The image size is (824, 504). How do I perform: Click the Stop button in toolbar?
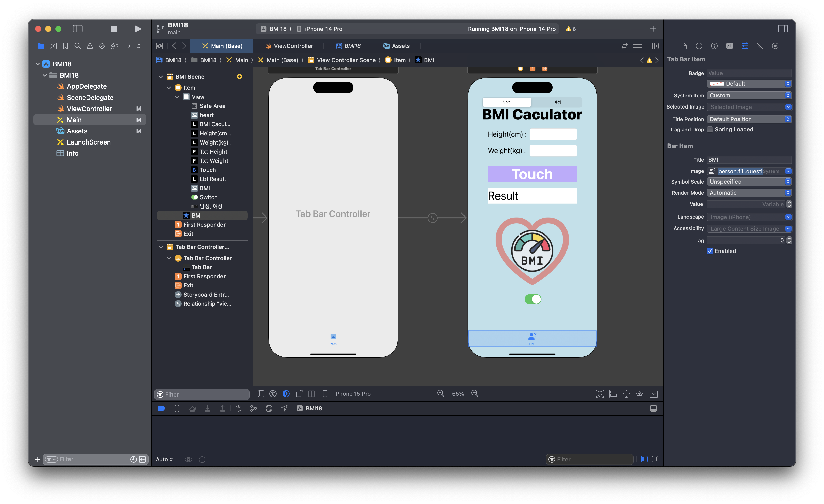114,29
